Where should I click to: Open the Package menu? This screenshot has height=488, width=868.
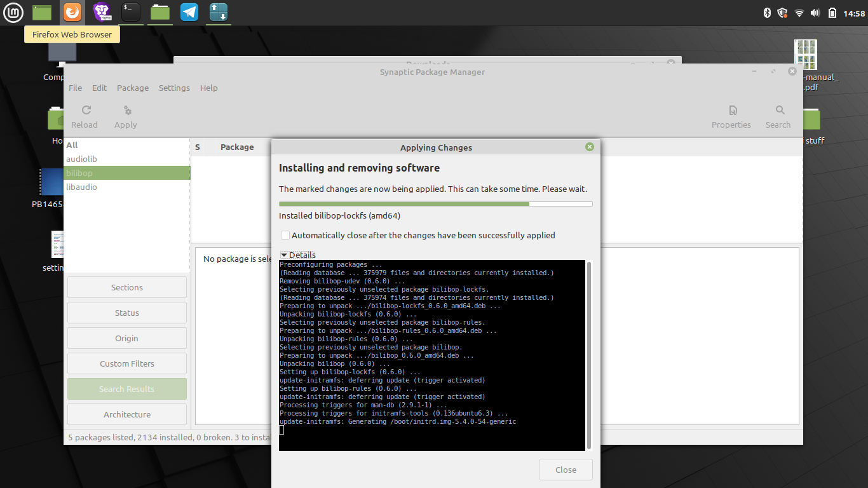click(x=133, y=88)
